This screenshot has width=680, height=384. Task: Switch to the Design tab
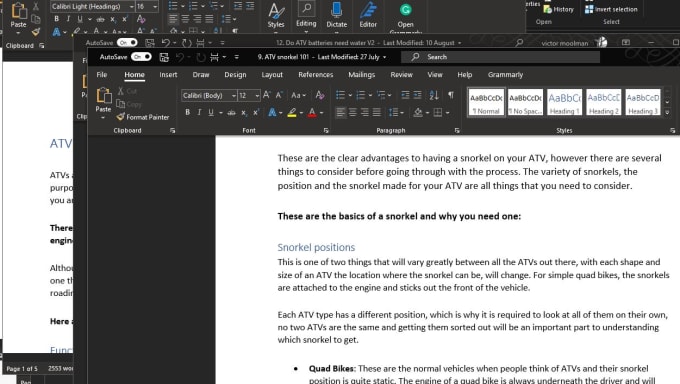click(235, 75)
